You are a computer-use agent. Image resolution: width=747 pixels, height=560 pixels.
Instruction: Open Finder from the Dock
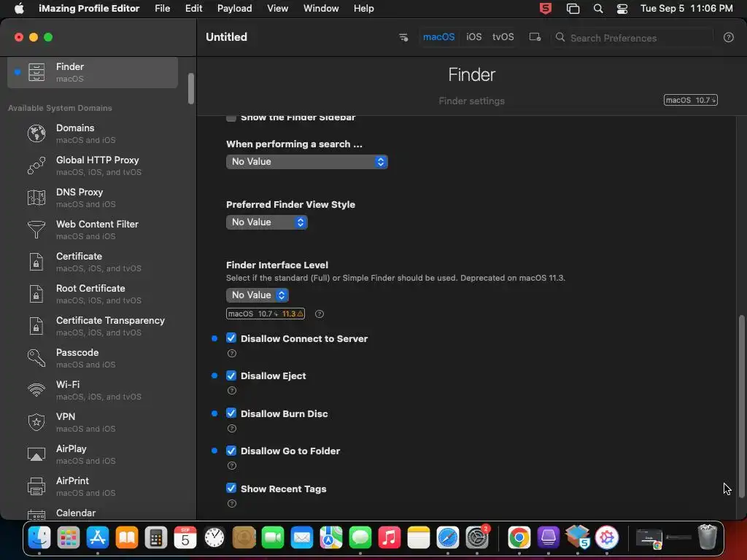tap(39, 537)
